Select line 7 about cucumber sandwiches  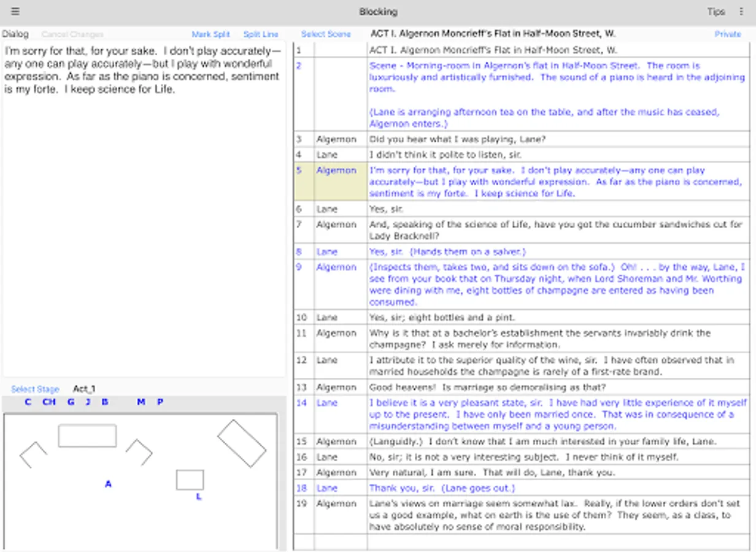(x=522, y=230)
